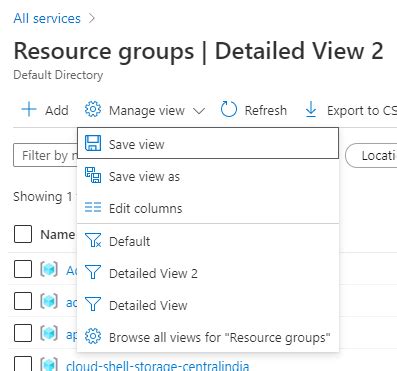Click the Refresh button label
Screen dimensions: 397x371
click(266, 110)
